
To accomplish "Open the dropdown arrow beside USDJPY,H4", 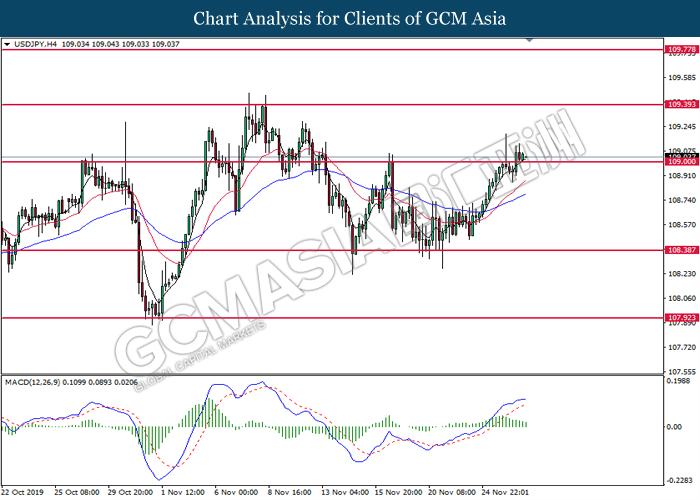I will [x=7, y=44].
